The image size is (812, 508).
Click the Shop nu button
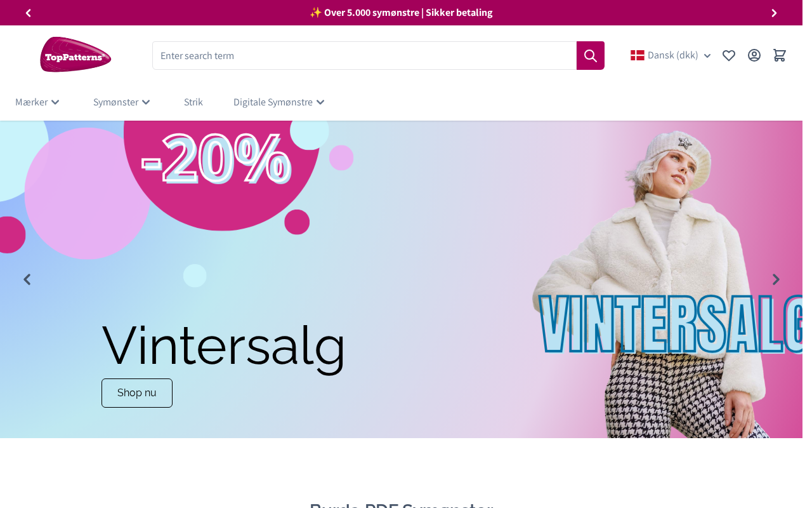137,393
